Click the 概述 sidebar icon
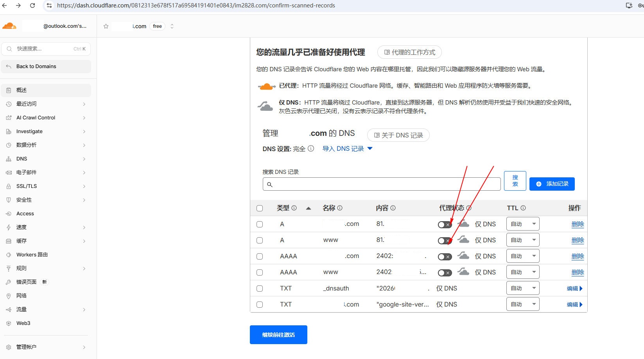 click(9, 90)
